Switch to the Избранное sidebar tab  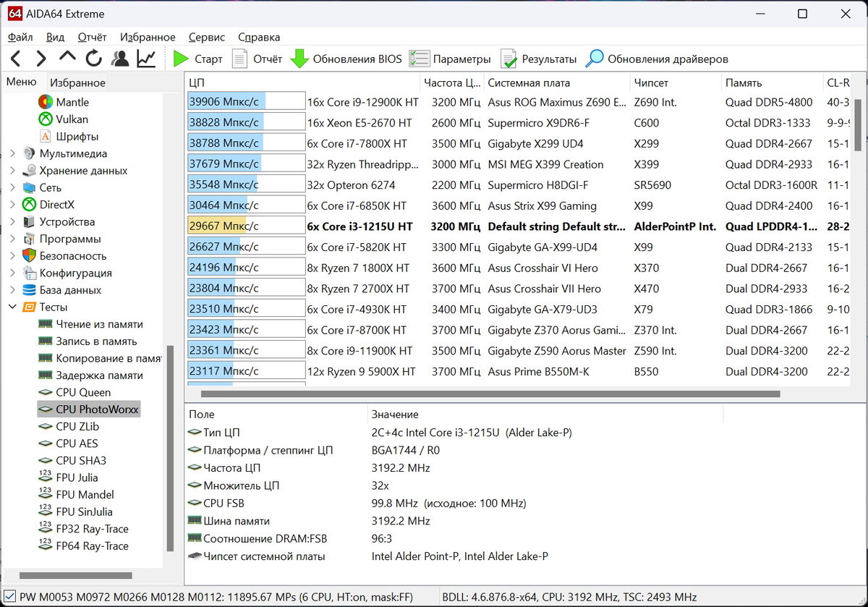click(x=77, y=82)
